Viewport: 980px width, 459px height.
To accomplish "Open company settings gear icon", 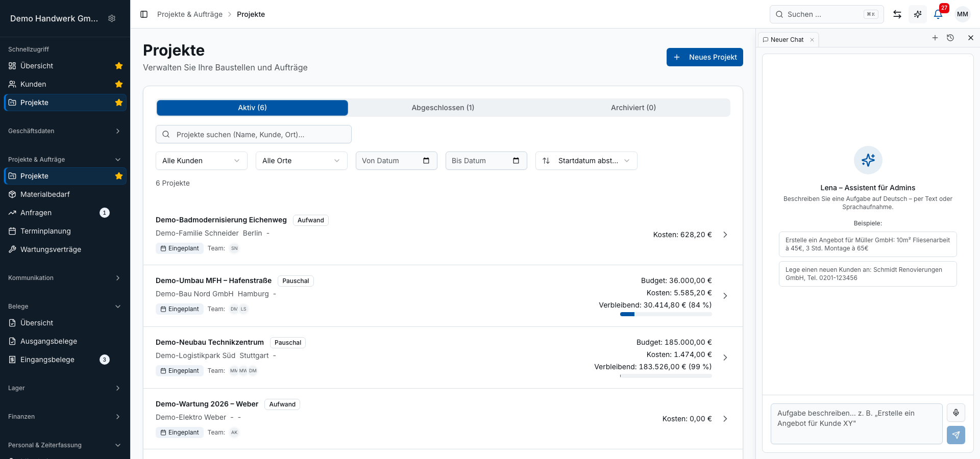I will pos(112,18).
